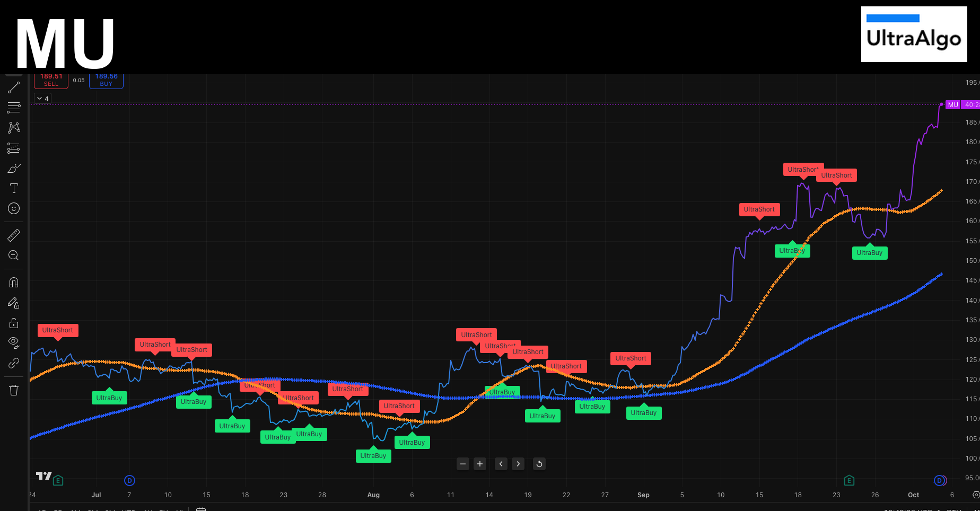Viewport: 980px width, 511px height.
Task: Toggle magnet mode for drawings
Action: (x=14, y=283)
